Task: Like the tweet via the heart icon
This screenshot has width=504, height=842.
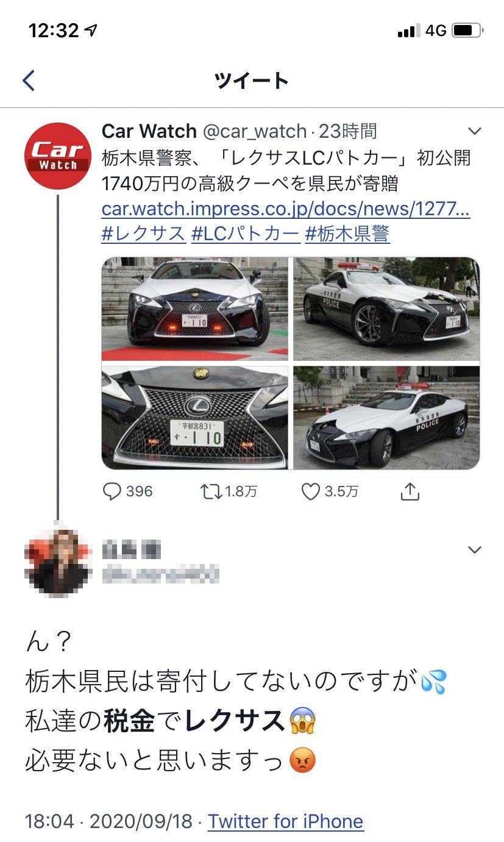Action: (310, 491)
